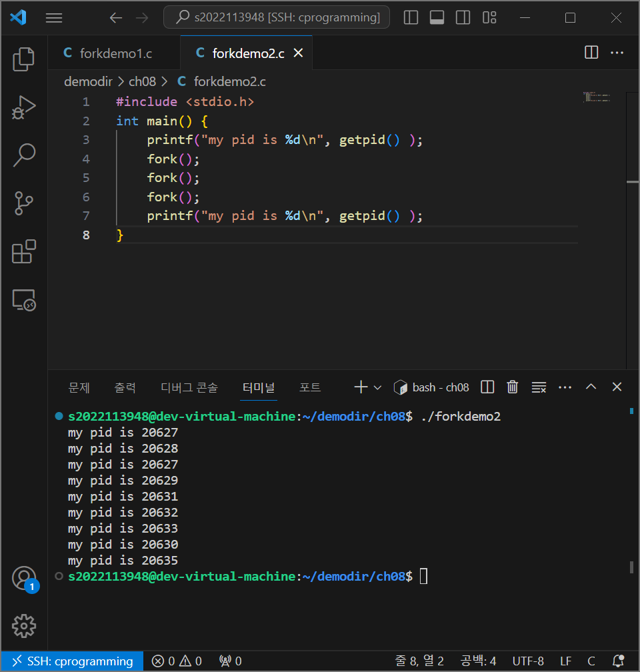The image size is (640, 672).
Task: Open the 포트 panel tab
Action: click(x=309, y=387)
